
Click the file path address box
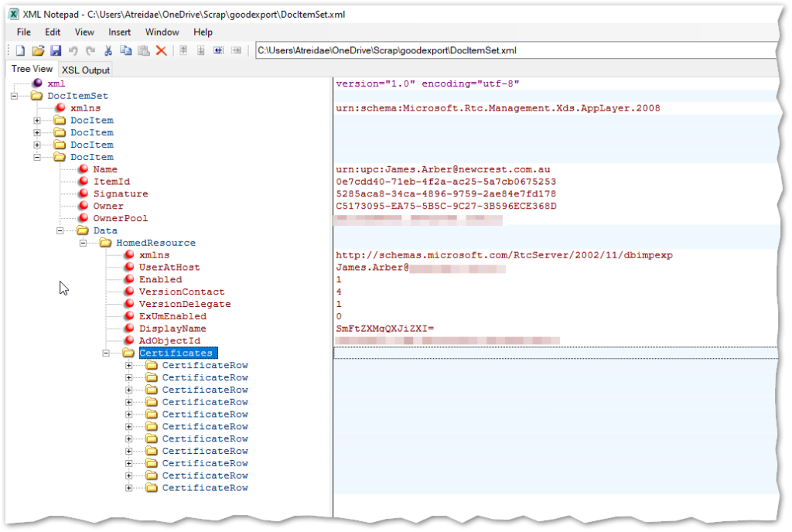[515, 50]
